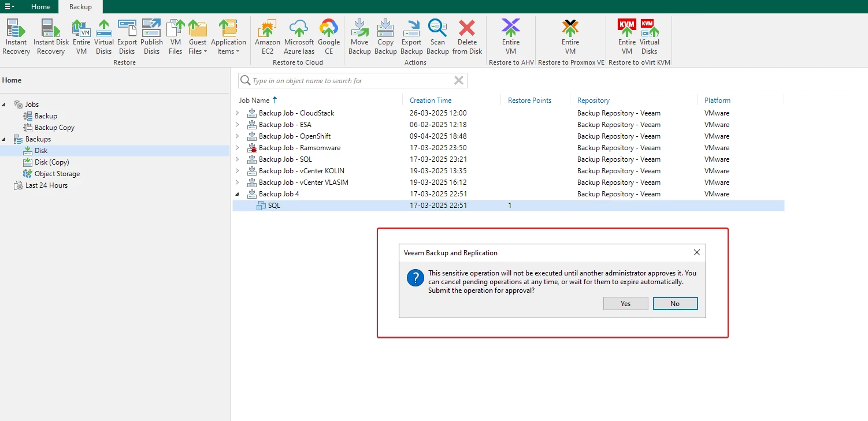Expand Backup Job - Ramsomware
Screen dimensions: 868x421
(x=237, y=148)
